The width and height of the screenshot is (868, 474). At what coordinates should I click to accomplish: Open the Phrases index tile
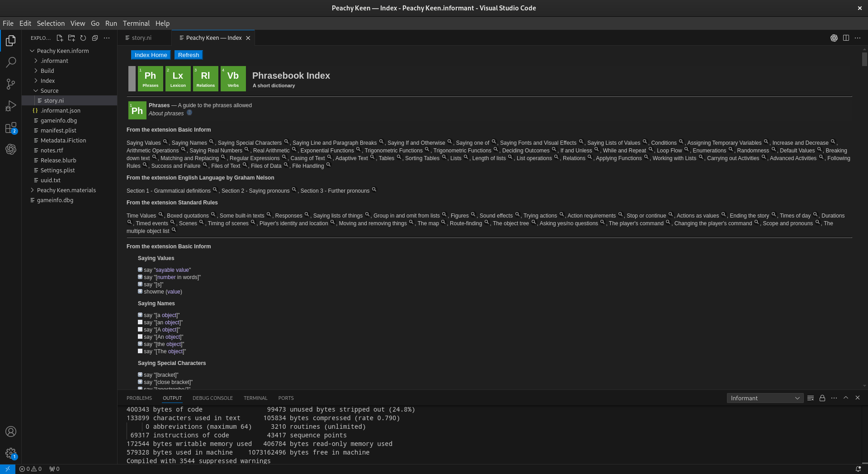151,79
